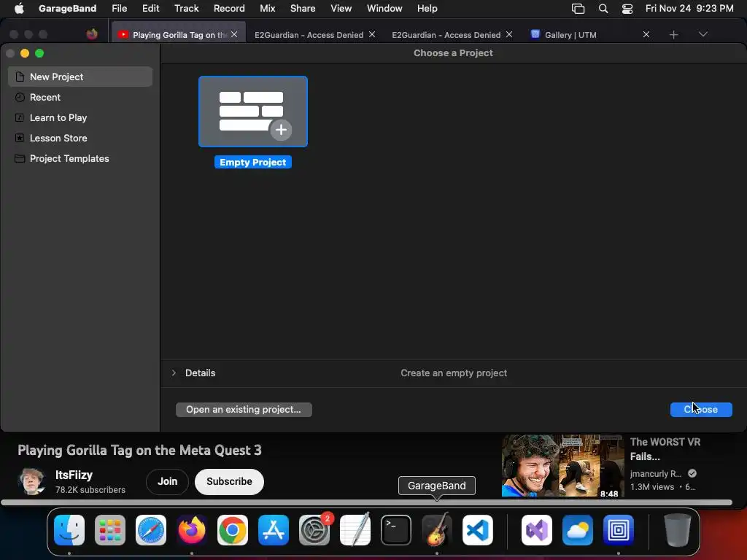Click the Join channel button

point(167,481)
